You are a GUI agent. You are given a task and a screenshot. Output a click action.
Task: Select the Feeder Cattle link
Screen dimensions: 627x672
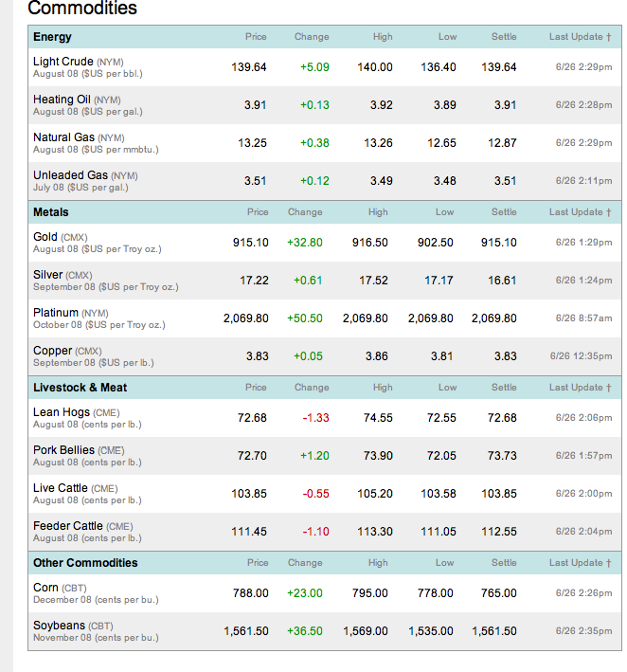pyautogui.click(x=67, y=526)
